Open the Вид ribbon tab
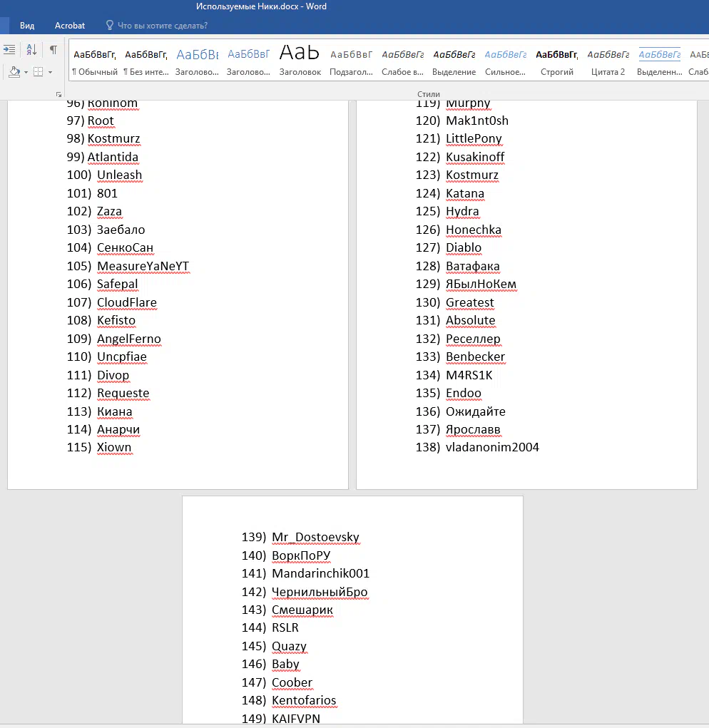The width and height of the screenshot is (709, 728). [27, 26]
